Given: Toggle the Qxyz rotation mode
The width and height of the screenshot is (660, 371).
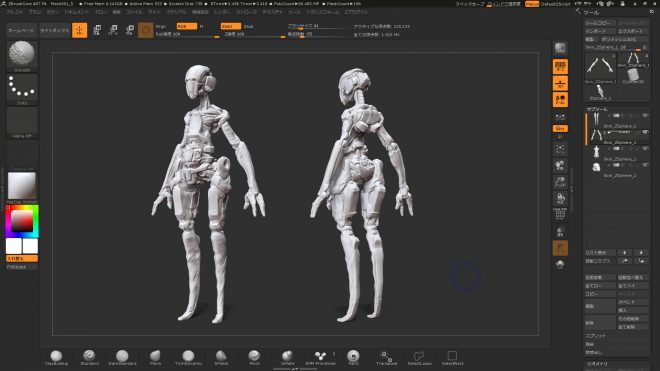Looking at the screenshot, I should pos(560,128).
